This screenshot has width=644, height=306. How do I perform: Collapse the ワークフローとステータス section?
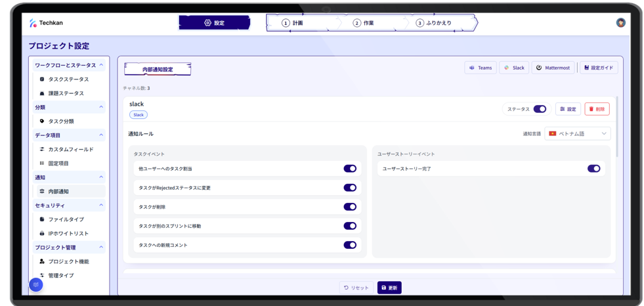(x=102, y=65)
